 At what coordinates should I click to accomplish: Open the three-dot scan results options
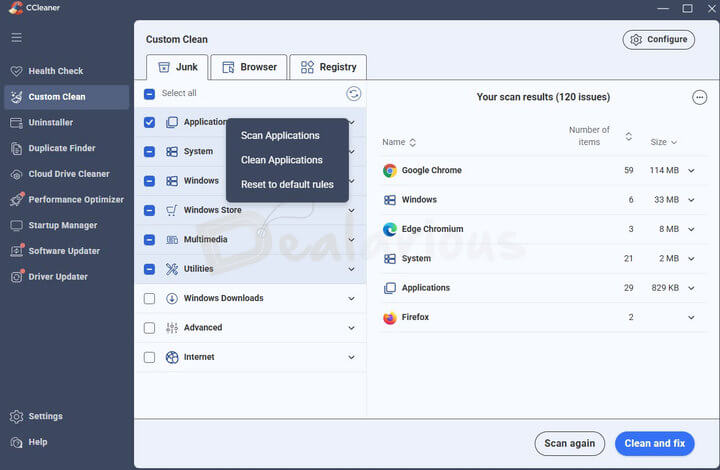point(699,97)
